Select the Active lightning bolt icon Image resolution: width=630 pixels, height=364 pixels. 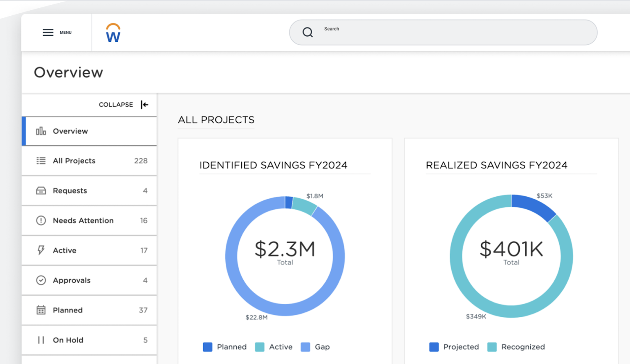[41, 250]
